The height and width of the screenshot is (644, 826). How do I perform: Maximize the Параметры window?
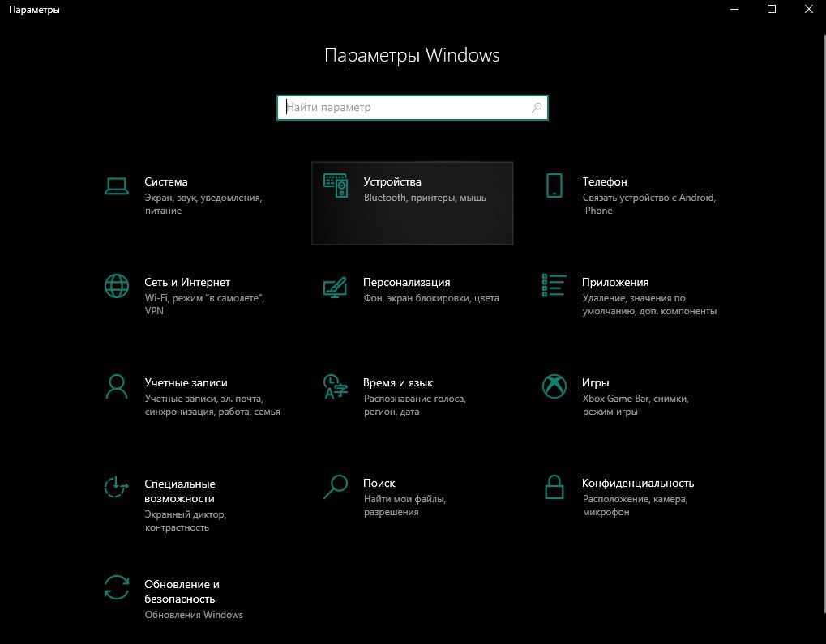tap(772, 10)
